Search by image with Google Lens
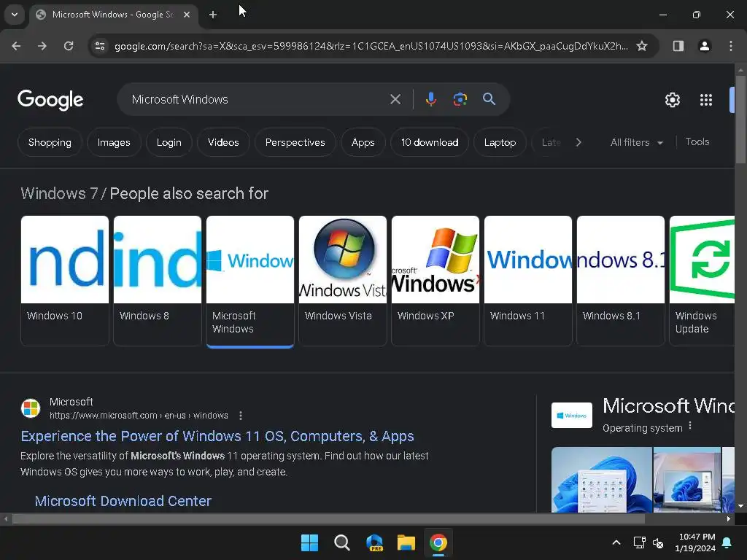Viewport: 747px width, 560px height. click(x=460, y=99)
